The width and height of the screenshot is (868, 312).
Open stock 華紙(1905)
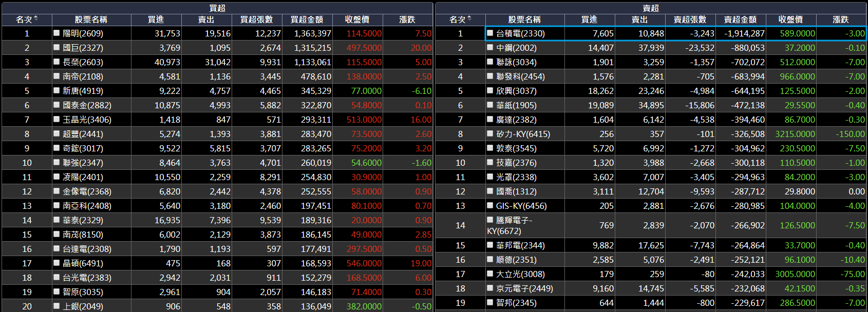coord(516,105)
